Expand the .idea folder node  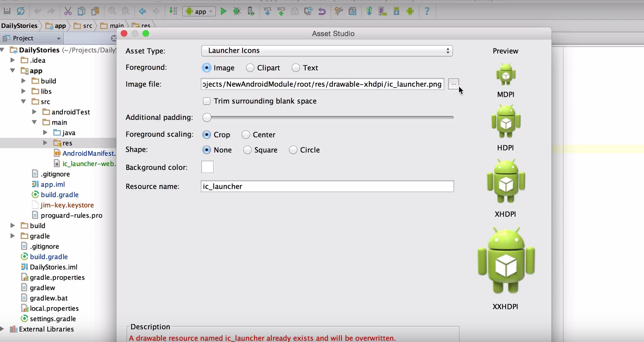(x=13, y=60)
